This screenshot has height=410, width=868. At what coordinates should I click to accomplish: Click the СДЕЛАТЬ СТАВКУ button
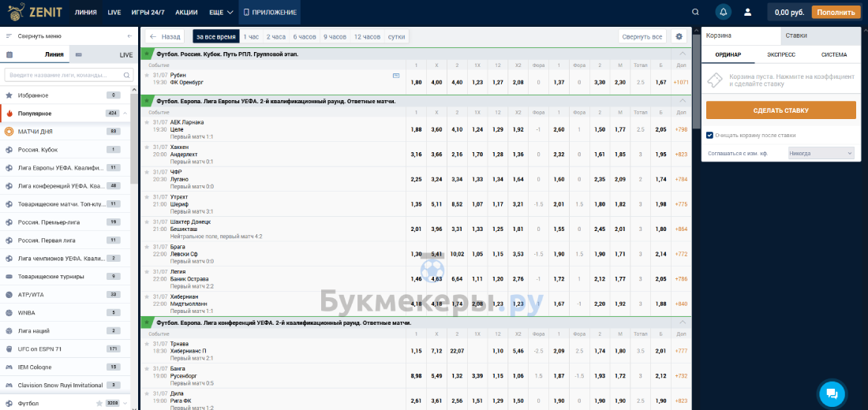coord(780,110)
